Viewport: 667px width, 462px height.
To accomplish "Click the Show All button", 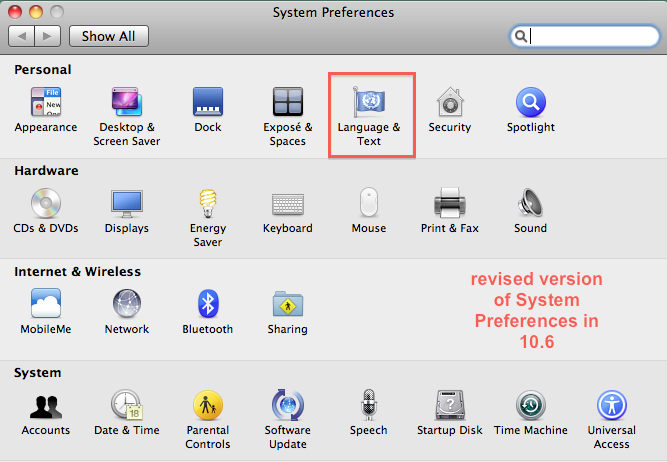I will [x=108, y=36].
